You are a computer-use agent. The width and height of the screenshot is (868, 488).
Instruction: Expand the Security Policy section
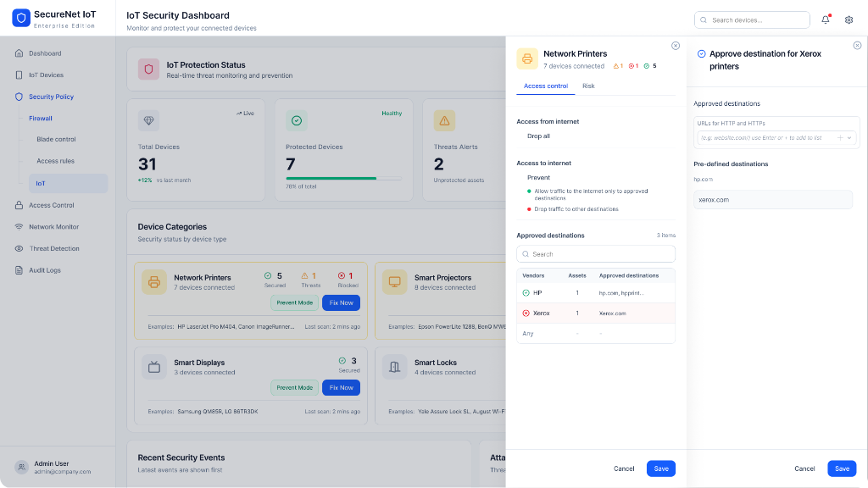[51, 97]
